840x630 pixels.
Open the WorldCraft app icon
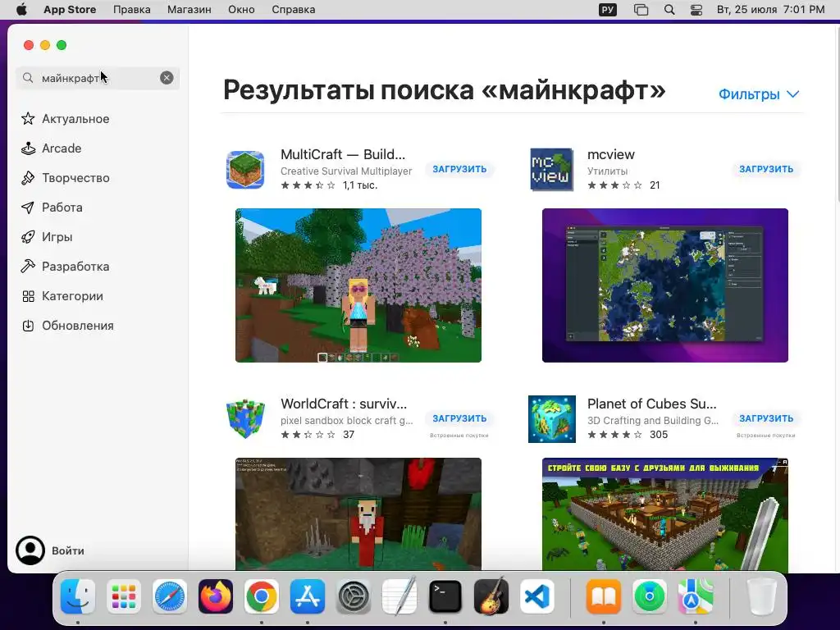pos(244,419)
